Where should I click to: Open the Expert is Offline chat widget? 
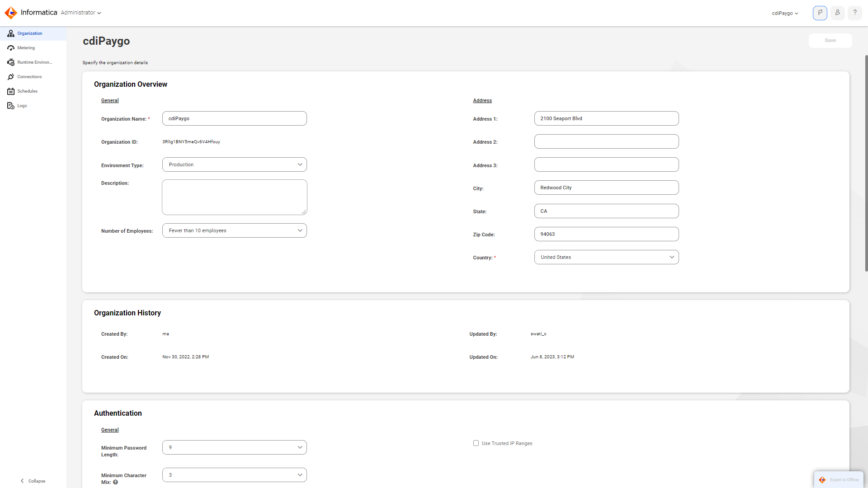(839, 480)
